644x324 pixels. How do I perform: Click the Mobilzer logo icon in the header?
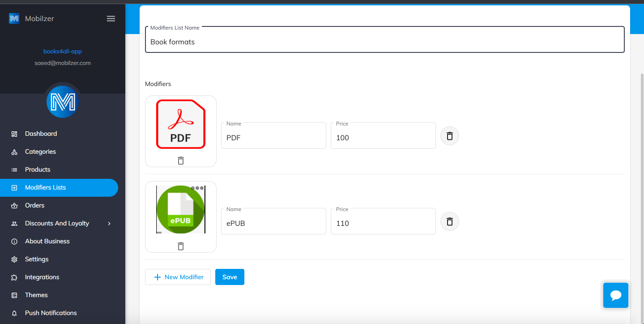click(14, 18)
